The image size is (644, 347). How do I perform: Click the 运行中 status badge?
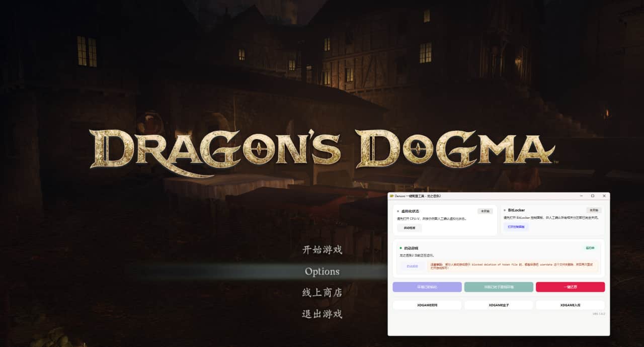tap(590, 248)
